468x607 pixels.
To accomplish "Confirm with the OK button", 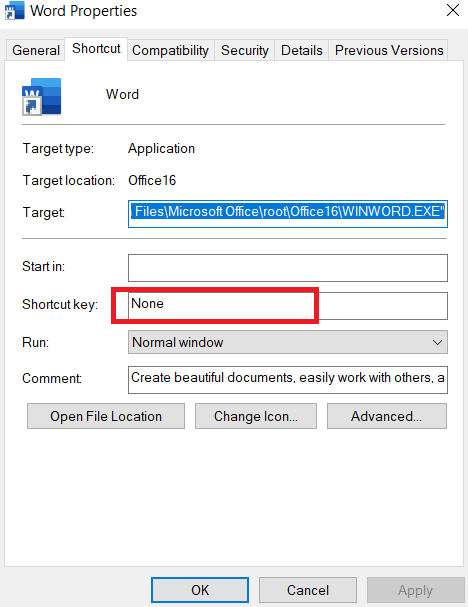I will coord(200,590).
